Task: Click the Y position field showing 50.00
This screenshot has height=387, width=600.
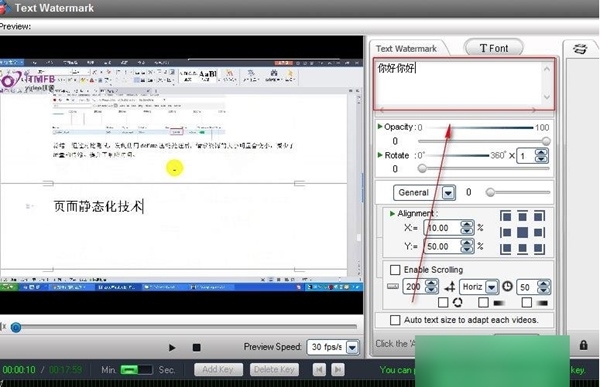Action: (x=442, y=246)
